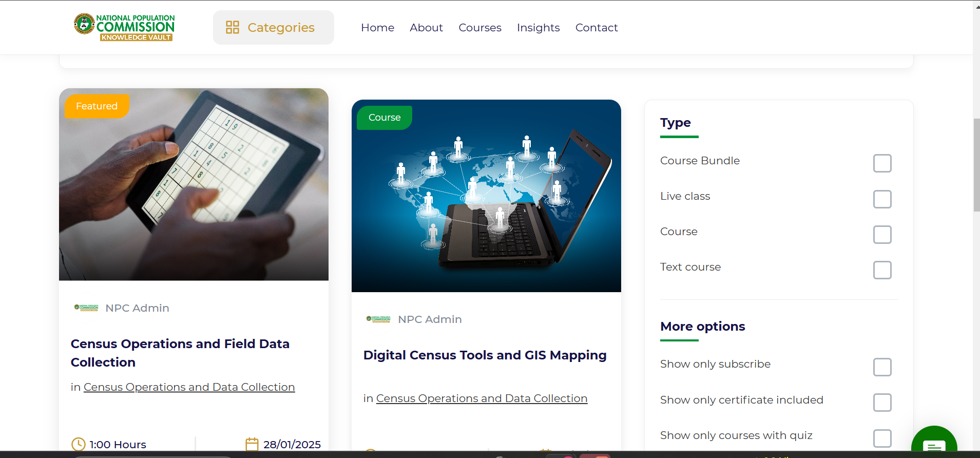
Task: Click the vertical page scrollbar thumb
Action: (x=976, y=165)
